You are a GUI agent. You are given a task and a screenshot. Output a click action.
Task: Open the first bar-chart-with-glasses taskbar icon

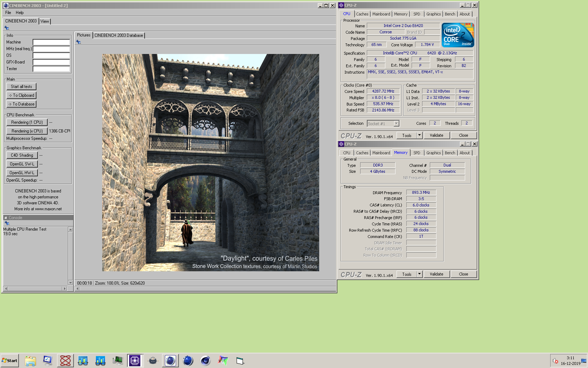click(83, 360)
